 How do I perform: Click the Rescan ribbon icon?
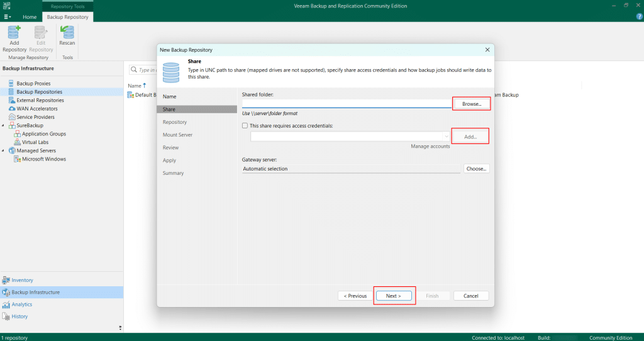(67, 33)
